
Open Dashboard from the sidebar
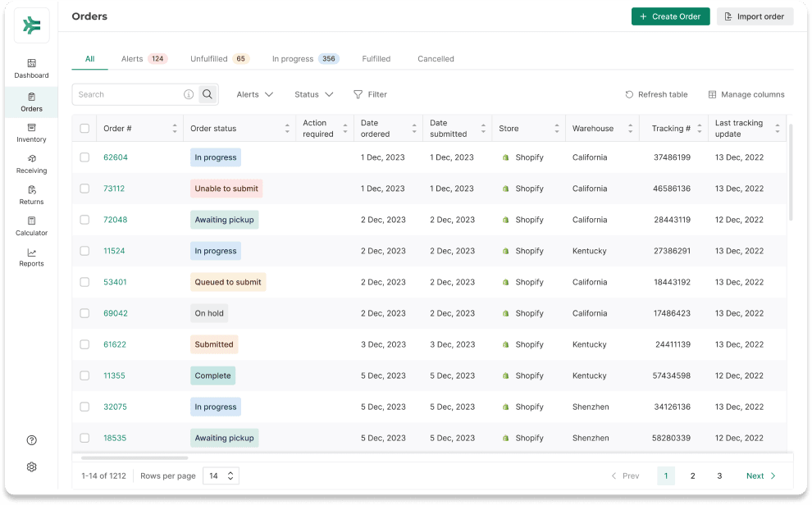(x=31, y=69)
